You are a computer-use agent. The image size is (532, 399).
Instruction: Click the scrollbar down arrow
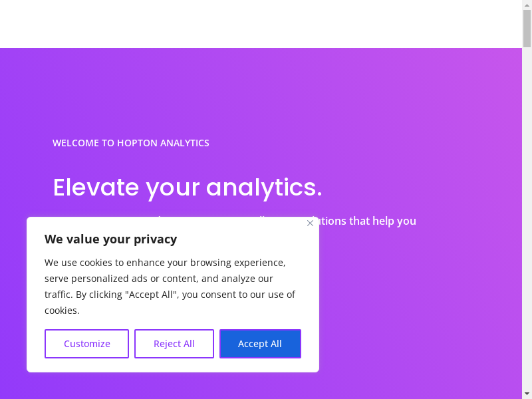pyautogui.click(x=527, y=394)
